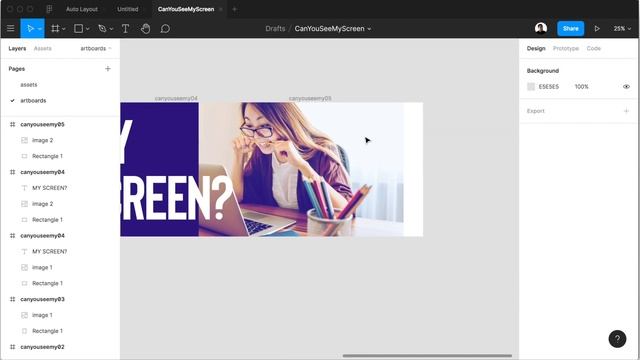Screen dimensions: 640x360
Task: Click rectangle icon of Rectangle 1 under canyouseemy05
Action: 24,156
